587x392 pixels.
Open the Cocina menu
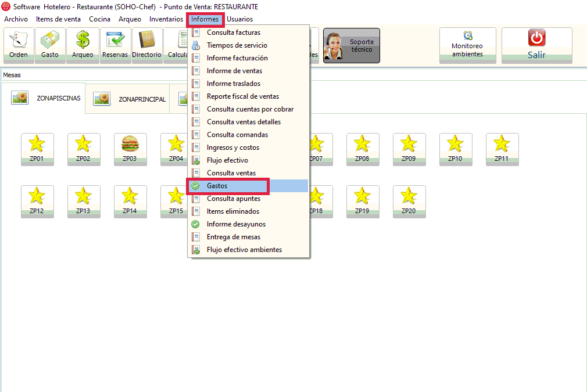click(99, 19)
